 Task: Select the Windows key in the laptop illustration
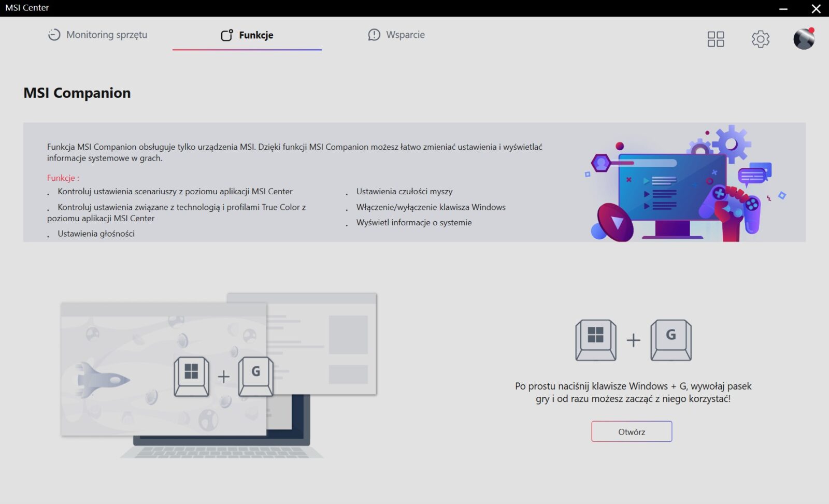192,377
